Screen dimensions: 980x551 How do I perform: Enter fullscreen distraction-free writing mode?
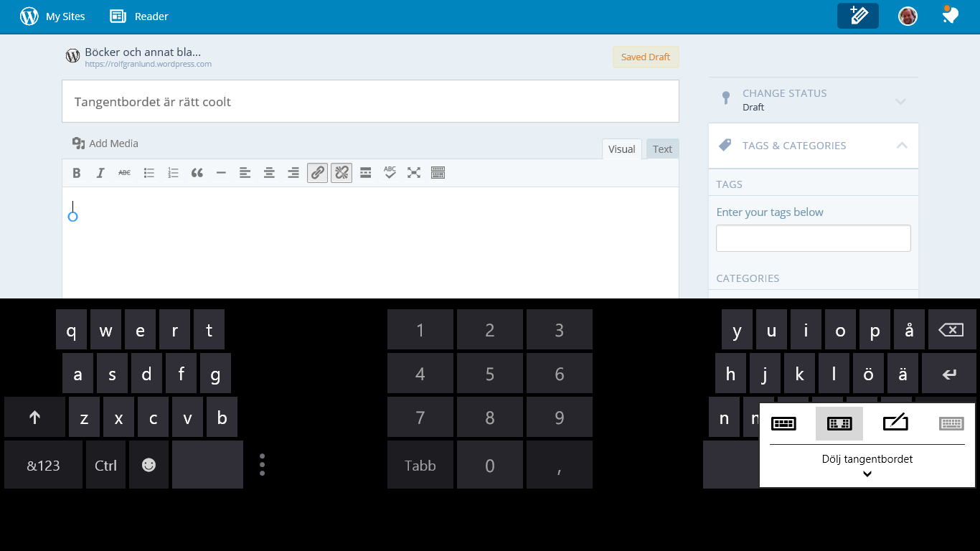pyautogui.click(x=414, y=173)
